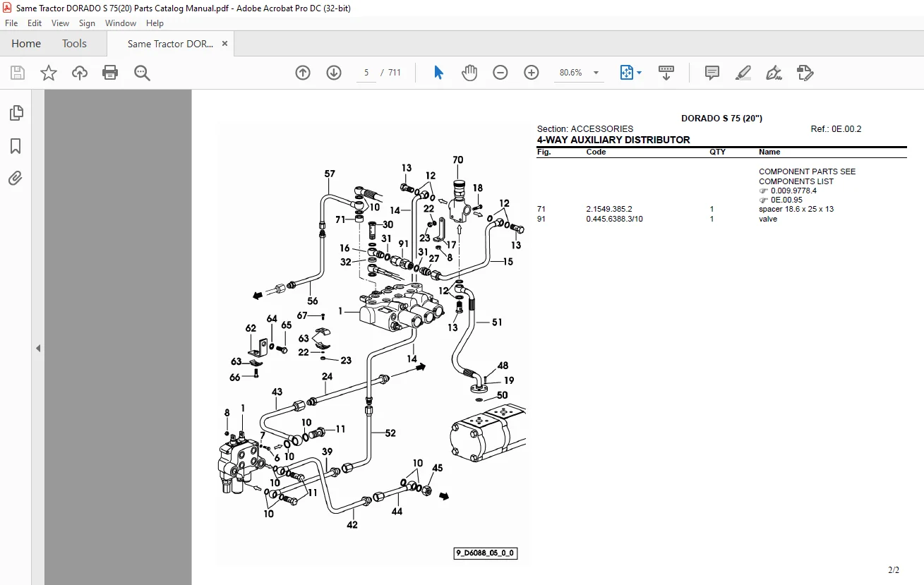Screen dimensions: 924x585
Task: Zoom in with the plus icon
Action: click(532, 73)
